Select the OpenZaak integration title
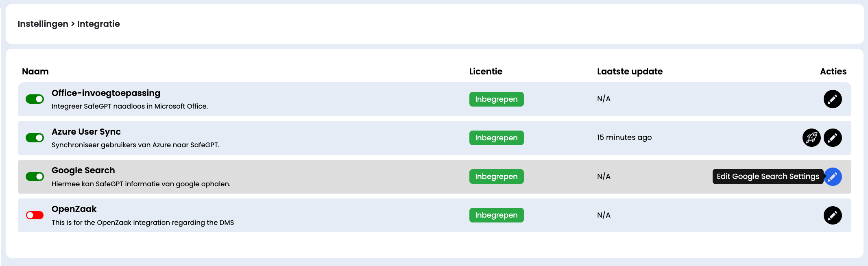 74,209
